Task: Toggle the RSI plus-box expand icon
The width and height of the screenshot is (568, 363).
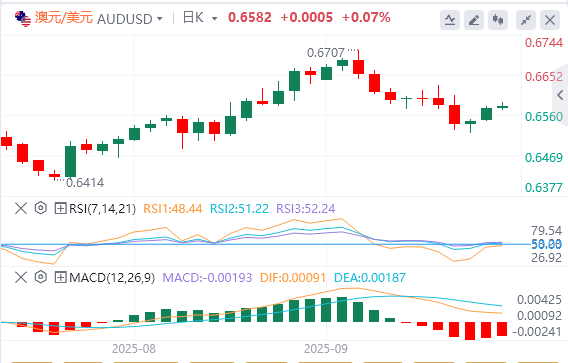Action: click(60, 208)
